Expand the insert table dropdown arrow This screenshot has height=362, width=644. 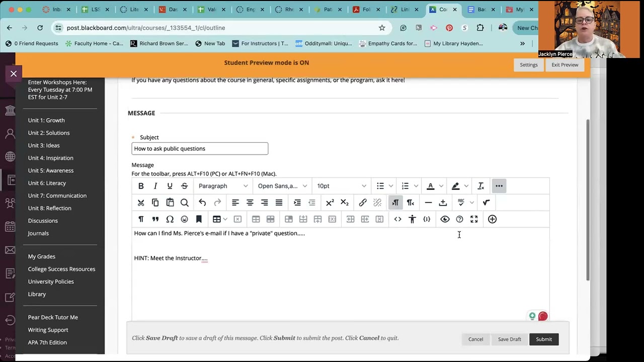pyautogui.click(x=225, y=219)
